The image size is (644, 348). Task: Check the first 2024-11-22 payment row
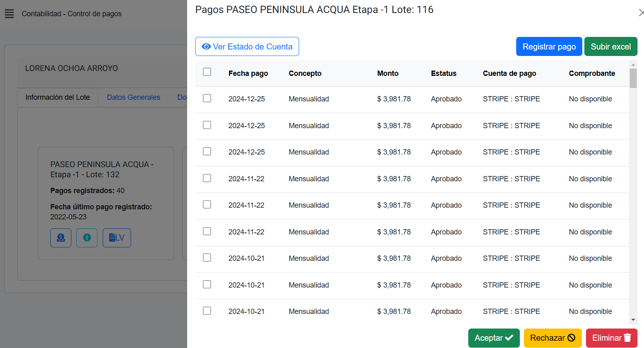(x=207, y=178)
